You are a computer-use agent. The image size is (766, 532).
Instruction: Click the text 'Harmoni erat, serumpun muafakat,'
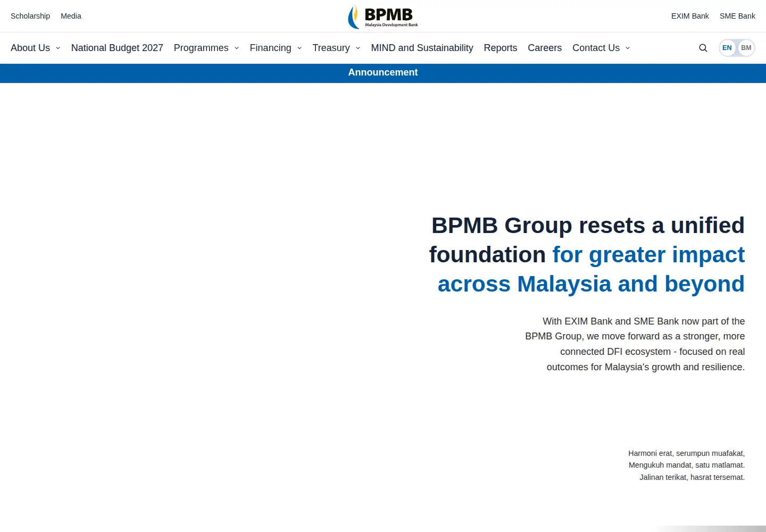(x=686, y=453)
